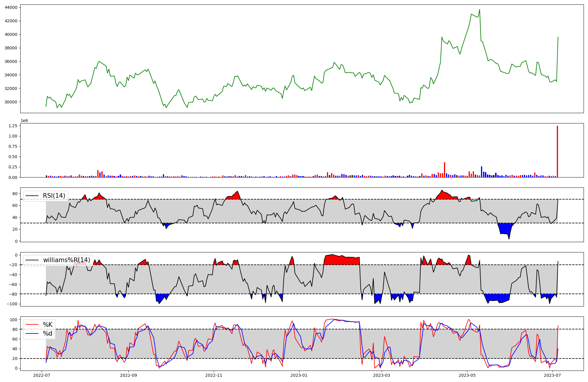Screen dimensions: 588x382
Task: Click the 1e6 volume scale label
Action: [x=24, y=120]
